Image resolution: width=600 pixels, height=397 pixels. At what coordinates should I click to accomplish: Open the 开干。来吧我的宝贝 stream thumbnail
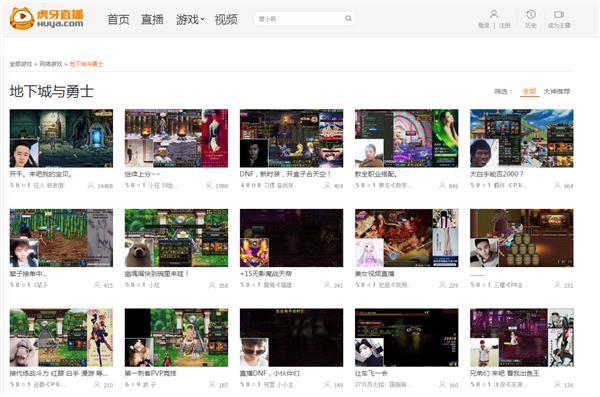[61, 138]
